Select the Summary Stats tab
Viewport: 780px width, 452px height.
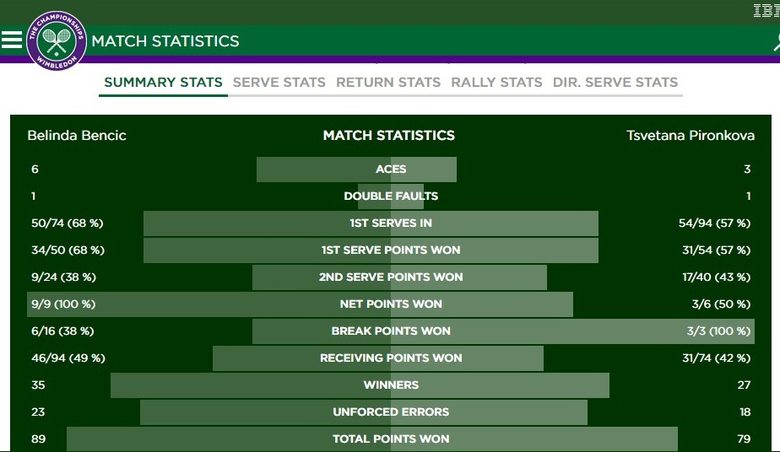click(x=163, y=82)
